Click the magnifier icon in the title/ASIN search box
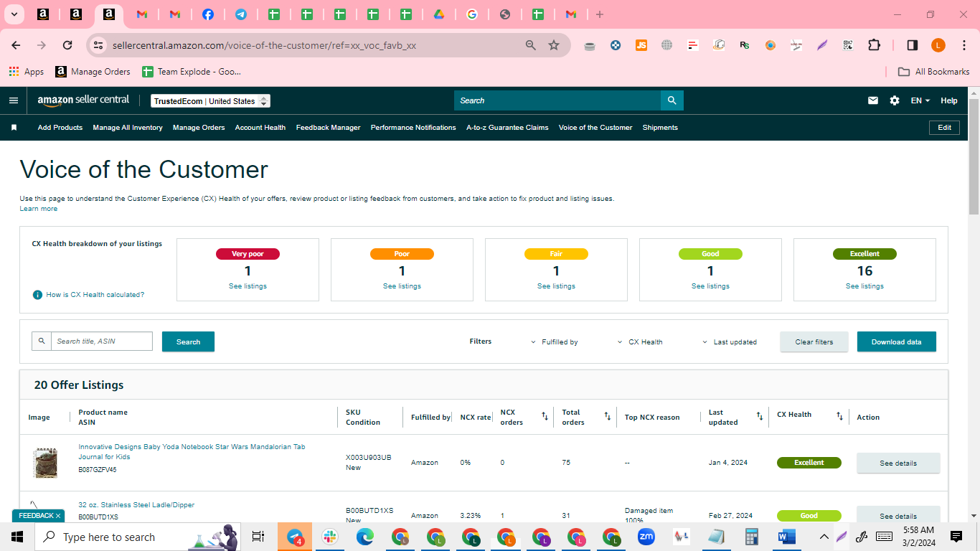Image resolution: width=980 pixels, height=551 pixels. pos(42,342)
